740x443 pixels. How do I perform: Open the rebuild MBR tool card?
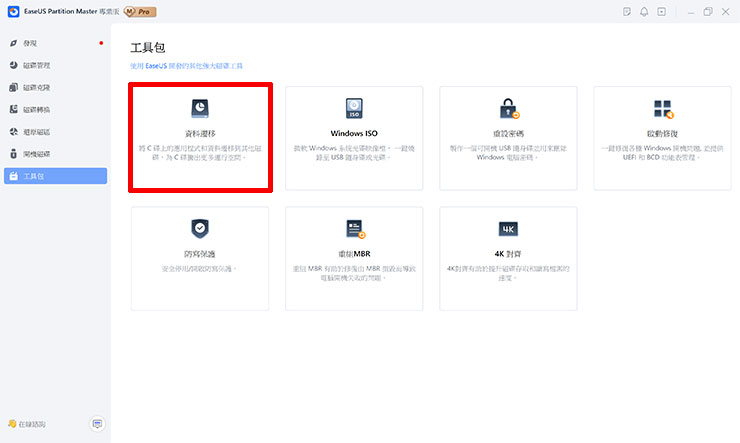pos(354,259)
